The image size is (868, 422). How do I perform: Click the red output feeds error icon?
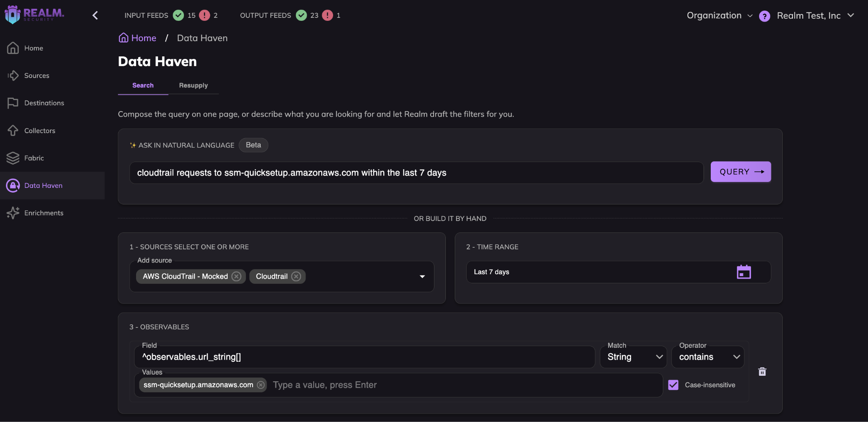[x=327, y=15]
